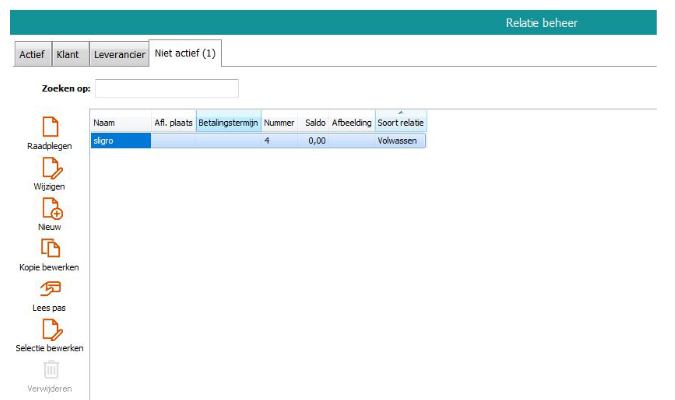Image resolution: width=675 pixels, height=400 pixels.
Task: Click the Afbeelding column header
Action: tap(351, 122)
